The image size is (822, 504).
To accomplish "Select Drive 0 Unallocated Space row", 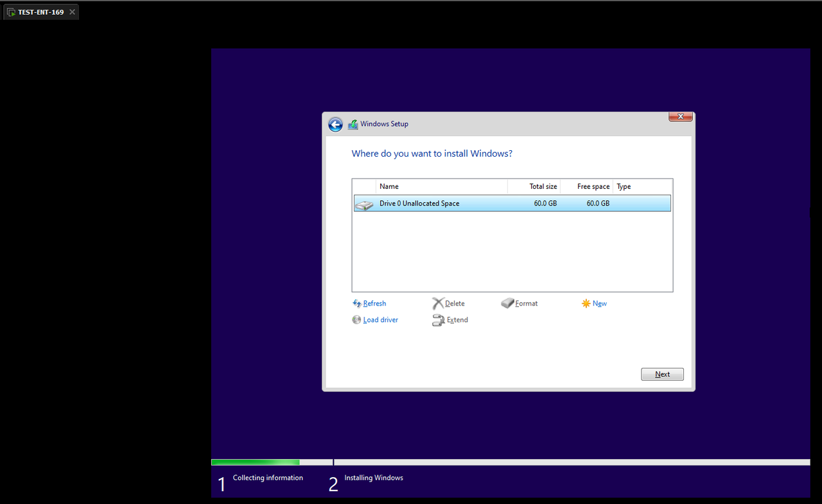I will pos(512,204).
